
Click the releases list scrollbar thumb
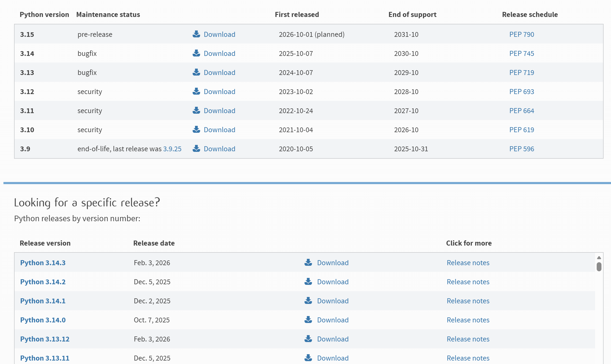point(599,267)
